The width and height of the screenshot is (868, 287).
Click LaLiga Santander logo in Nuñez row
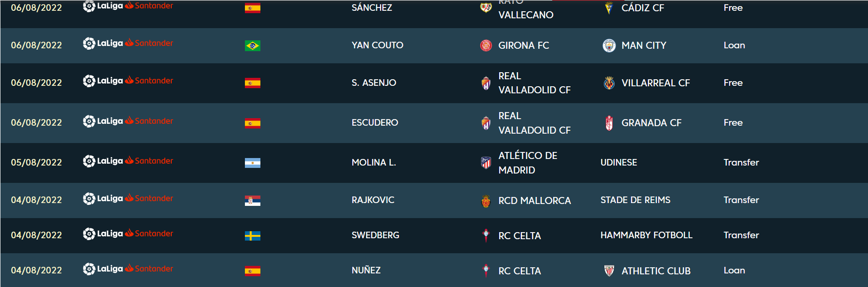[128, 269]
